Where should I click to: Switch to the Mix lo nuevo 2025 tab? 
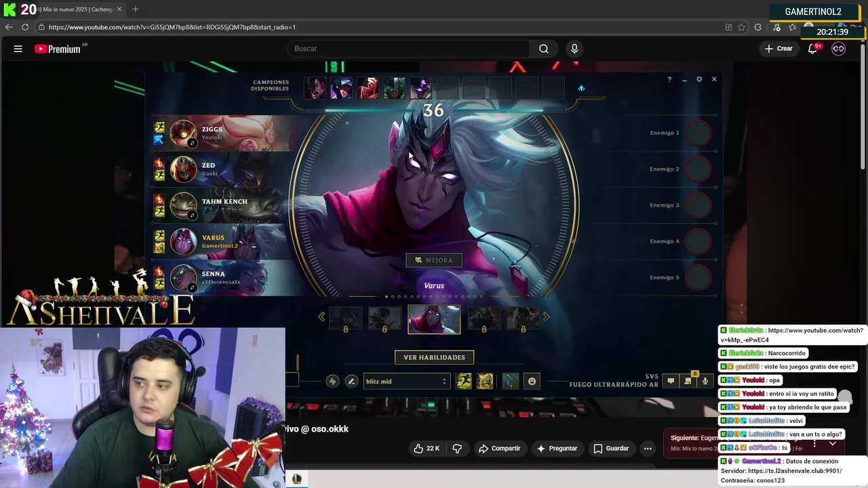75,9
